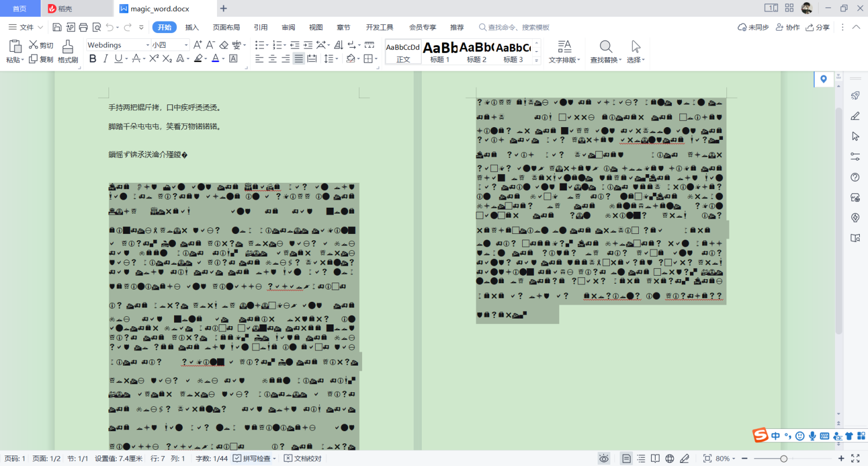This screenshot has height=466, width=868.
Task: Click the clear formatting eraser icon
Action: coord(224,45)
